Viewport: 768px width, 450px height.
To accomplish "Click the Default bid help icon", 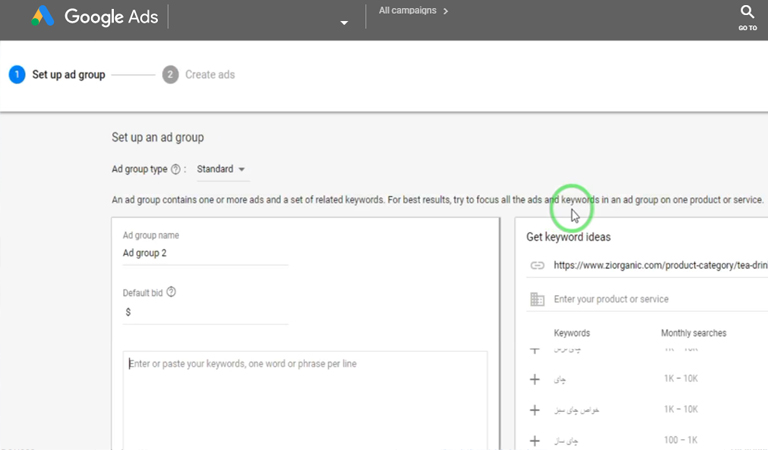I will 171,292.
